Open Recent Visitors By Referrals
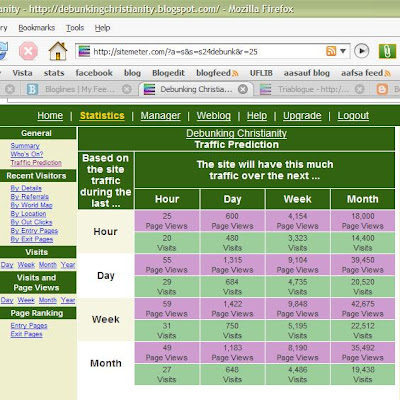 pos(30,197)
